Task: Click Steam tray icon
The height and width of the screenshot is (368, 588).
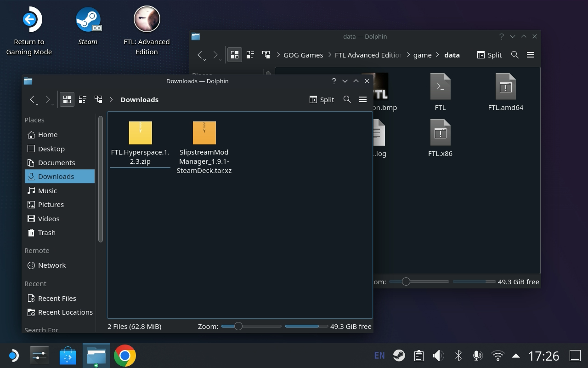Action: tap(399, 356)
